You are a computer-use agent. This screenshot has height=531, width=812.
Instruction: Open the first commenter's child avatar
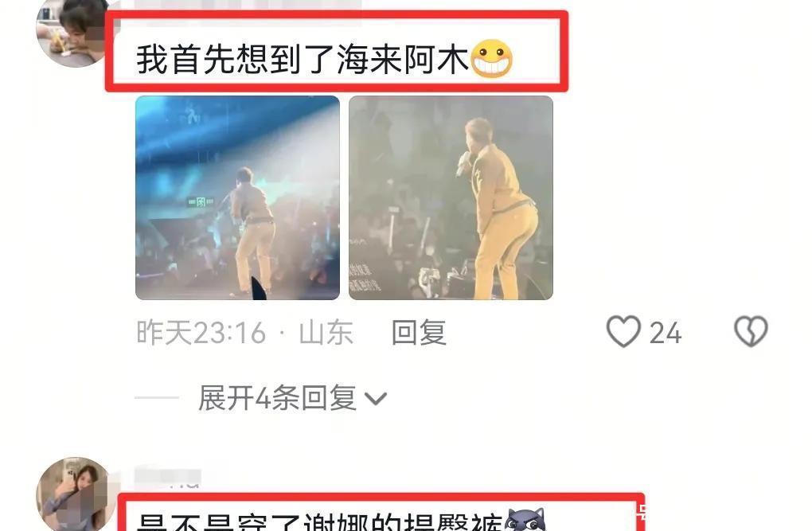click(x=73, y=33)
